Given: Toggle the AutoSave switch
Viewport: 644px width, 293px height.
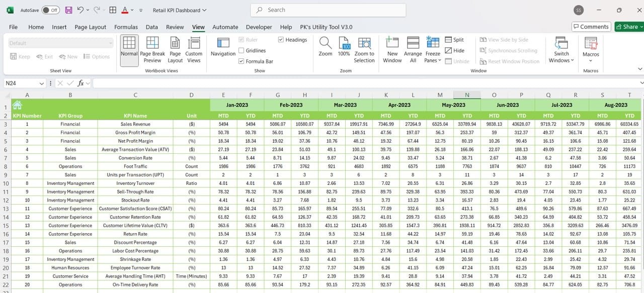Looking at the screenshot, I should [x=50, y=10].
